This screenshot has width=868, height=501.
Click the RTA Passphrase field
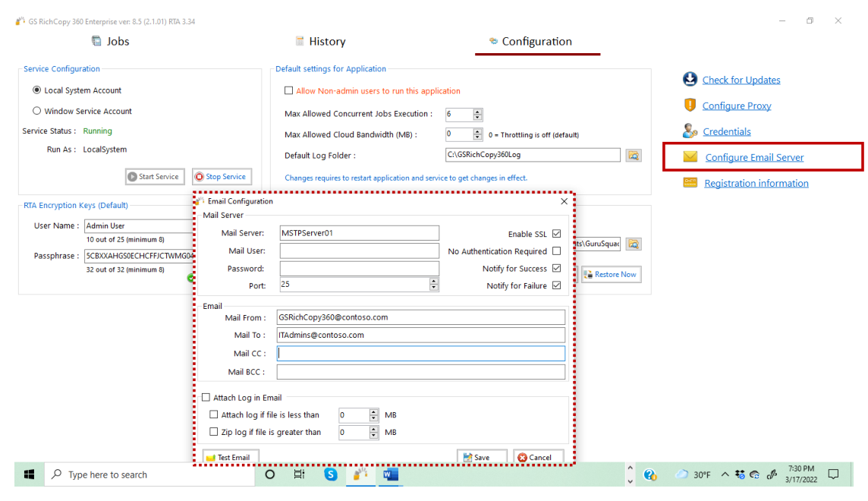pos(139,256)
